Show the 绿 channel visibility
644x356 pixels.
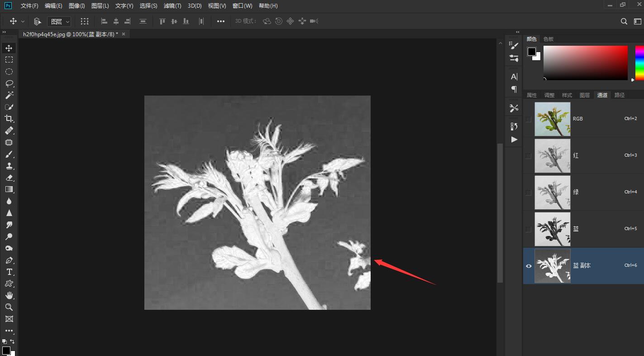tap(529, 192)
